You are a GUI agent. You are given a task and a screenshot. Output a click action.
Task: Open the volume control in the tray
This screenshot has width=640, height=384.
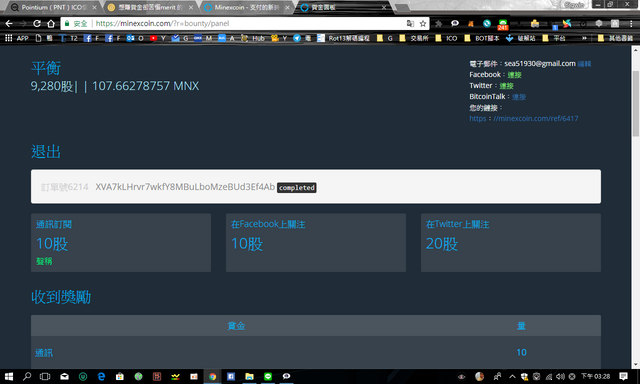tap(560, 376)
